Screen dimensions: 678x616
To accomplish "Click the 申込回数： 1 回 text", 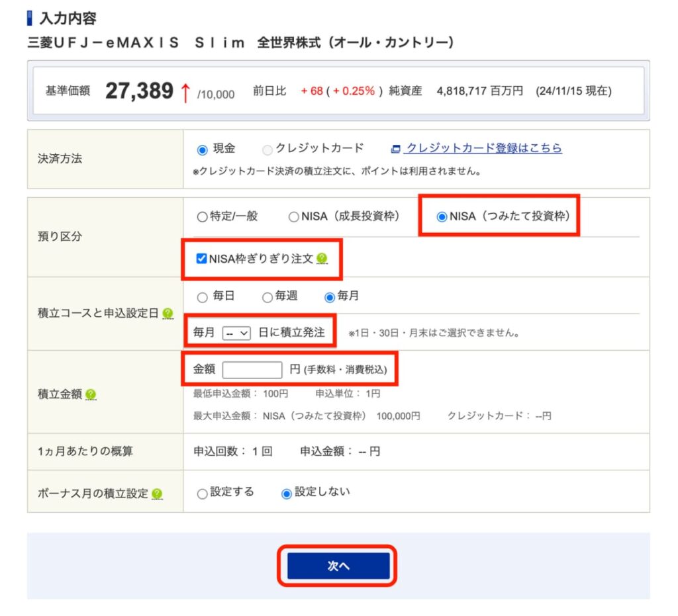I will (232, 451).
